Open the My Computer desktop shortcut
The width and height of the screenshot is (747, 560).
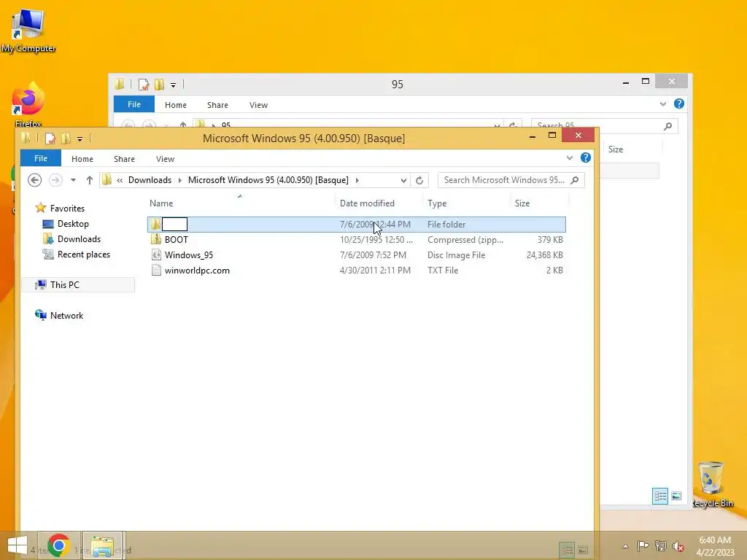pyautogui.click(x=28, y=31)
